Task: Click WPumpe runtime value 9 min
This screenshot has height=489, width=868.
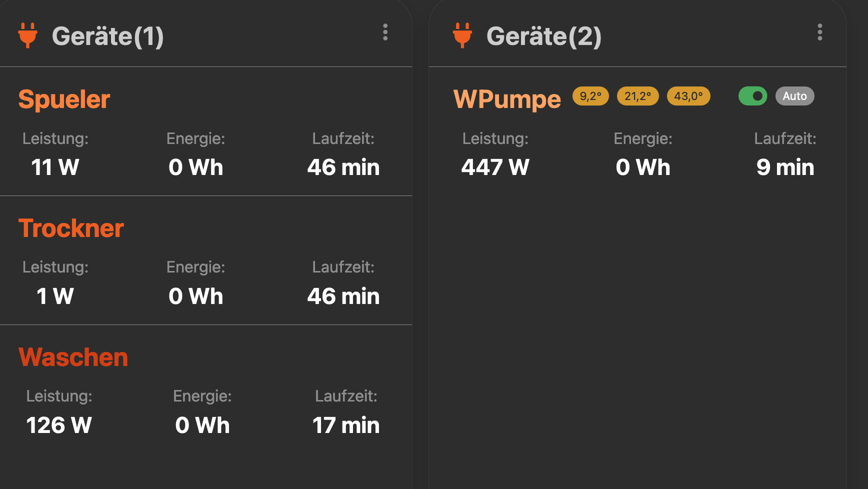Action: coord(785,167)
